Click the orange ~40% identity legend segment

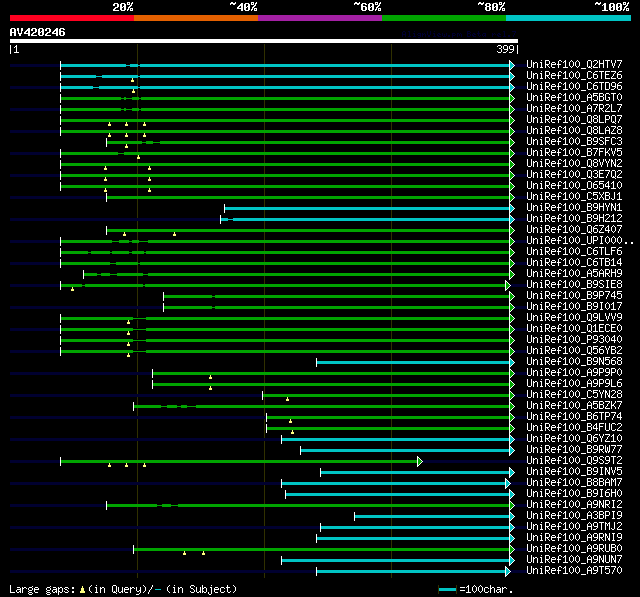click(196, 18)
